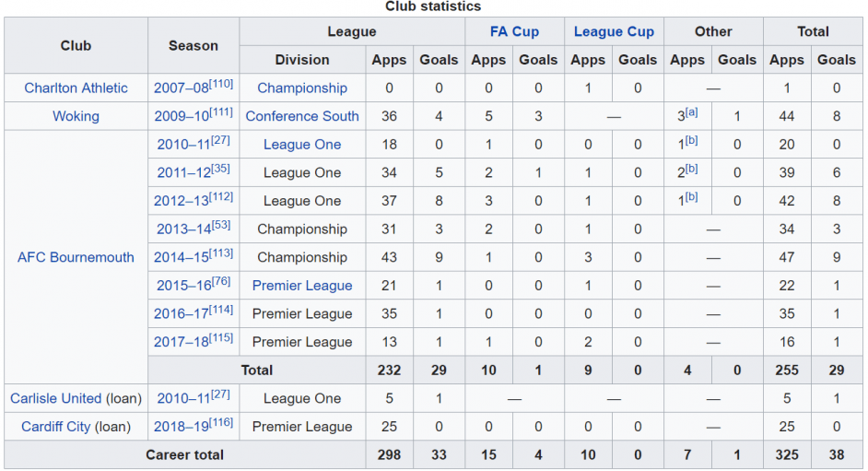Open the 2014–15 season link
This screenshot has height=471, width=868.
coord(181,257)
